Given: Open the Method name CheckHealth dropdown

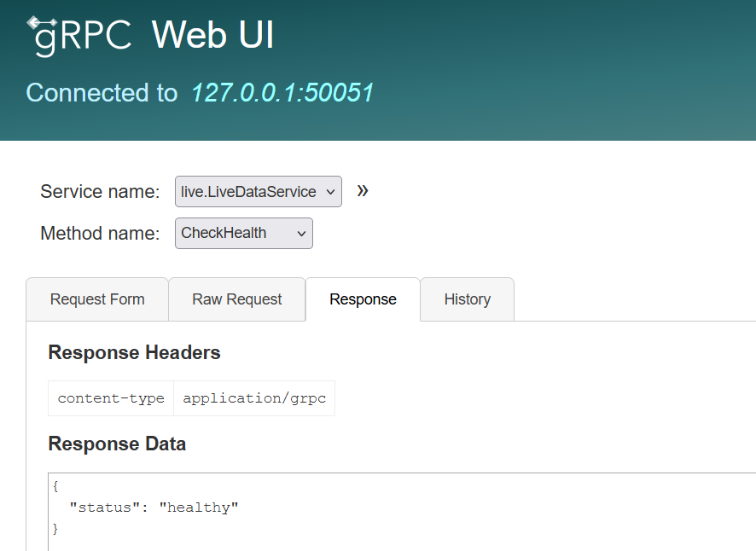Looking at the screenshot, I should pos(244,234).
